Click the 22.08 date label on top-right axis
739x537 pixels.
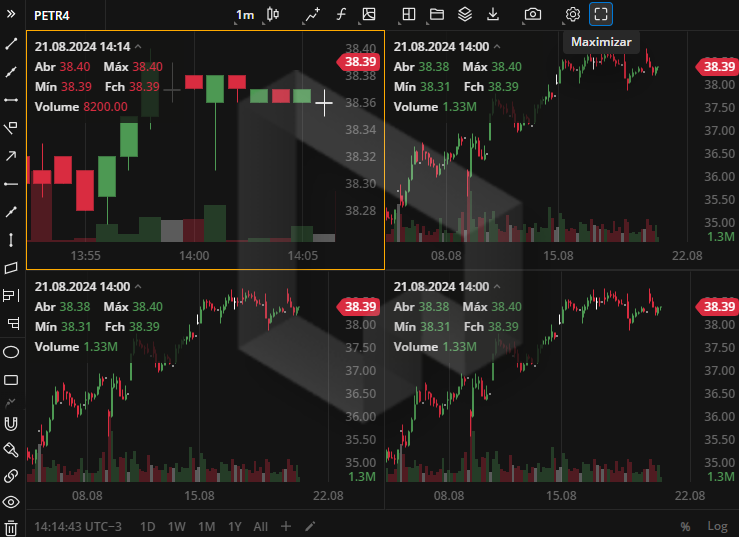(687, 256)
